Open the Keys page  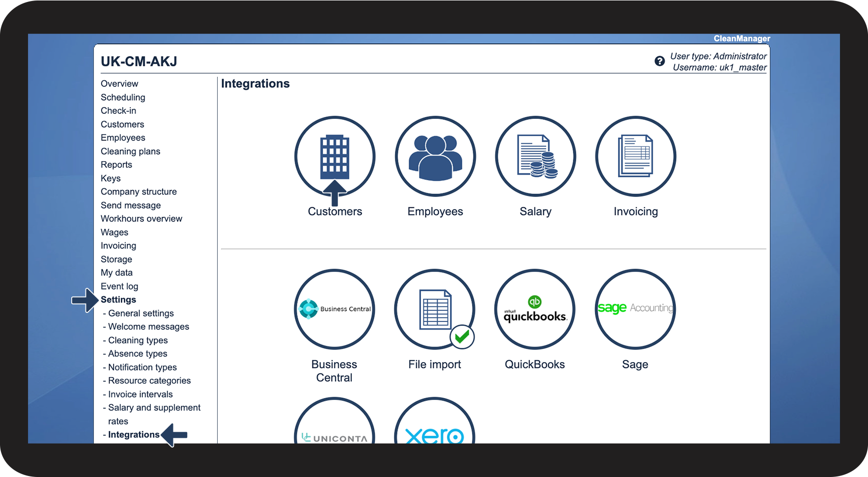pyautogui.click(x=111, y=178)
